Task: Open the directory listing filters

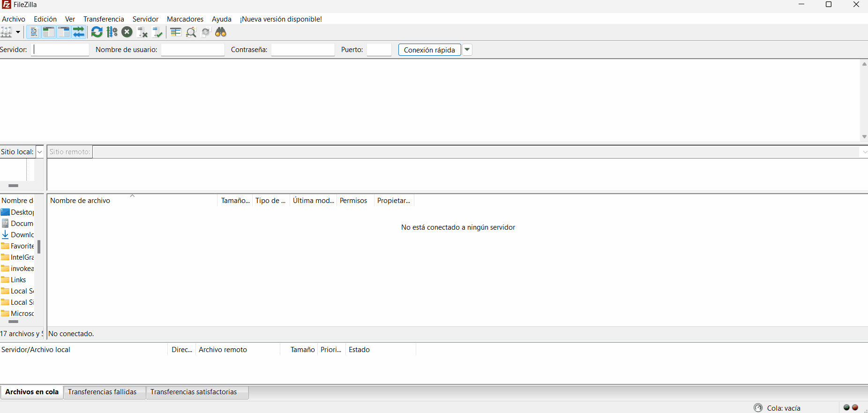Action: [x=176, y=32]
